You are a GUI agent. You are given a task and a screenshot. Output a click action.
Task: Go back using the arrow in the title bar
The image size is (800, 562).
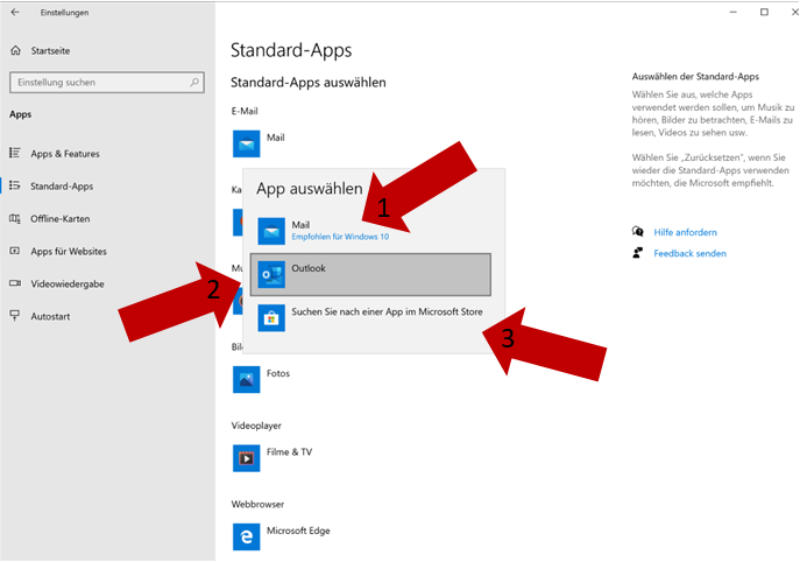(15, 12)
